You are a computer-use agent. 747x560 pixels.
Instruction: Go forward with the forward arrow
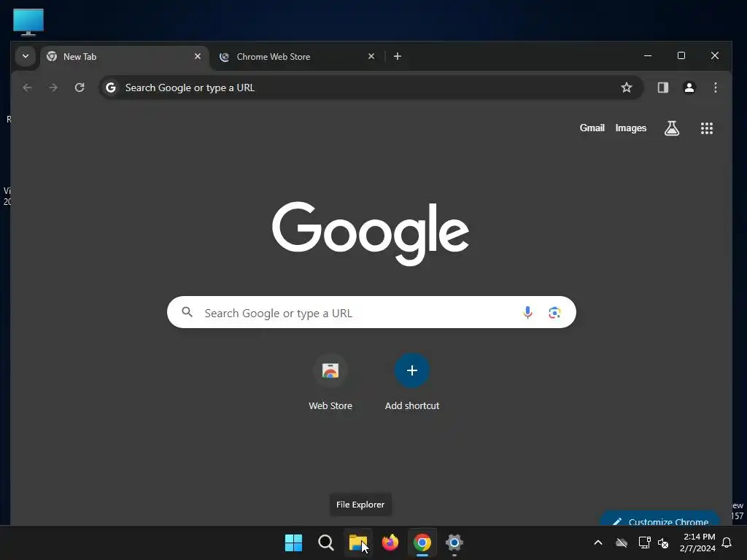(x=53, y=87)
